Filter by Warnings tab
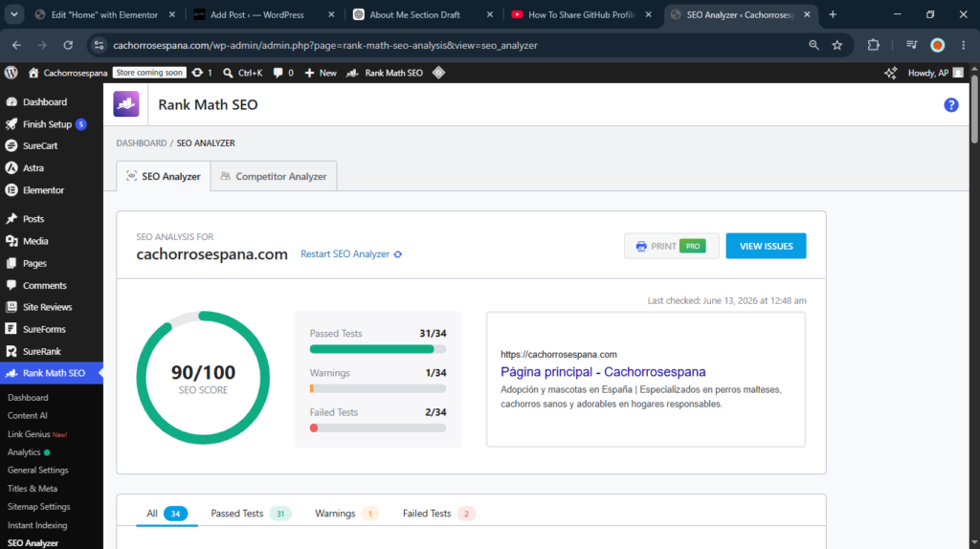Screen dimensions: 980x549 (346, 514)
